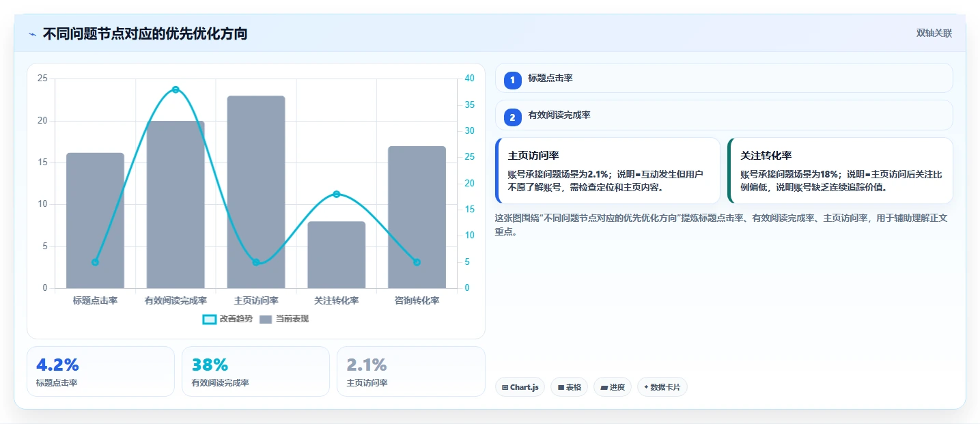The width and height of the screenshot is (980, 424).
Task: Click the 38% 有效阅读完成率 stat card
Action: 255,371
